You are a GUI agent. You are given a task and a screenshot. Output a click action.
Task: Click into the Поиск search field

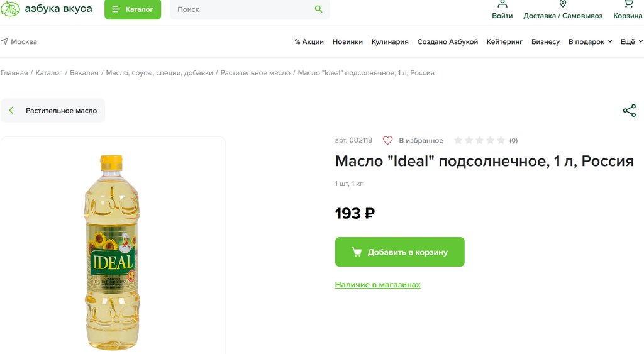point(242,9)
